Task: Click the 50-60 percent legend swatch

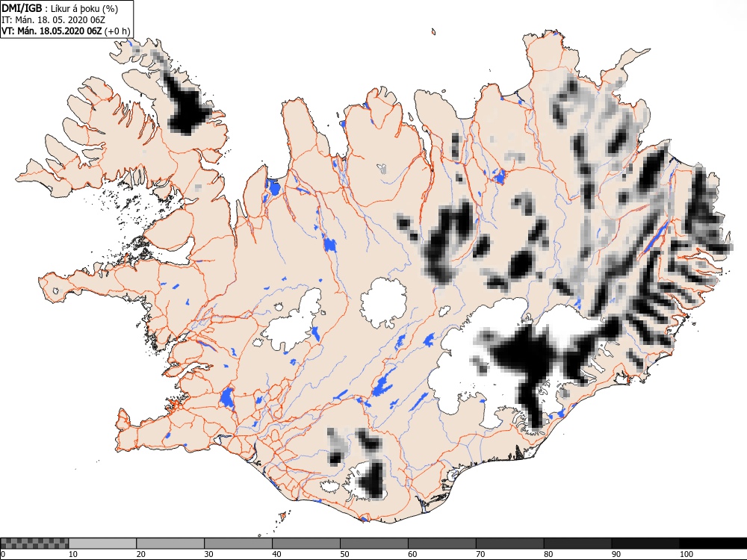Action: click(x=374, y=544)
